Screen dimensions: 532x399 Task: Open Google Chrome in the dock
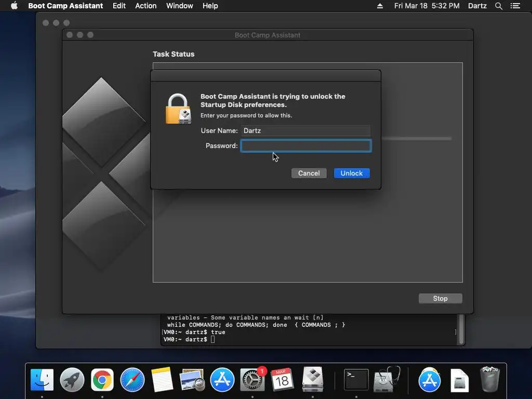pyautogui.click(x=102, y=380)
